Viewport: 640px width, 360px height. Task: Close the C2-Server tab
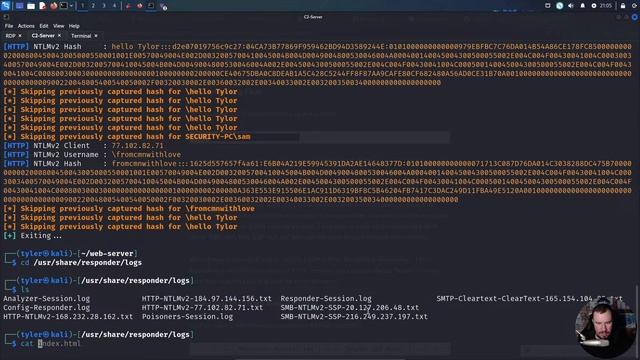pyautogui.click(x=59, y=36)
